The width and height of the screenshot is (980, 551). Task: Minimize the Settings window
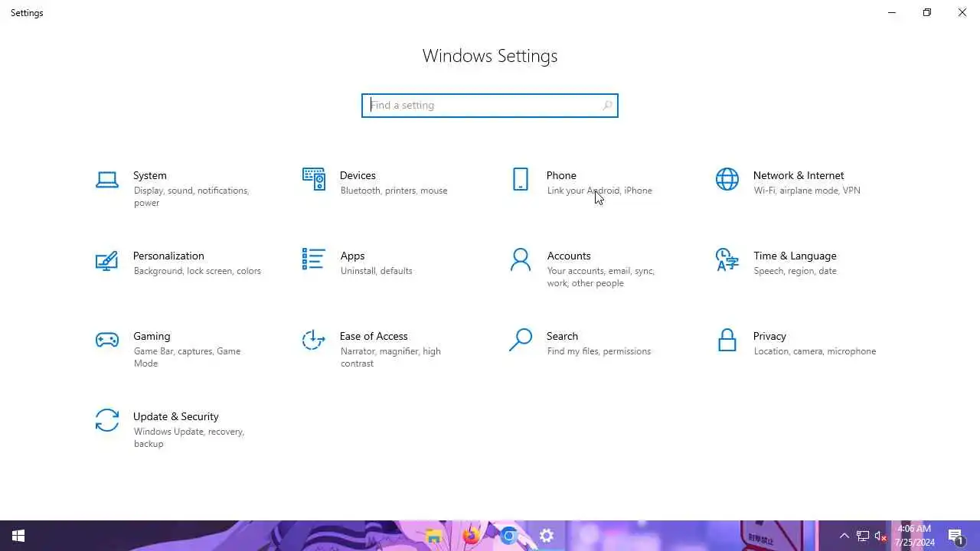click(x=892, y=12)
